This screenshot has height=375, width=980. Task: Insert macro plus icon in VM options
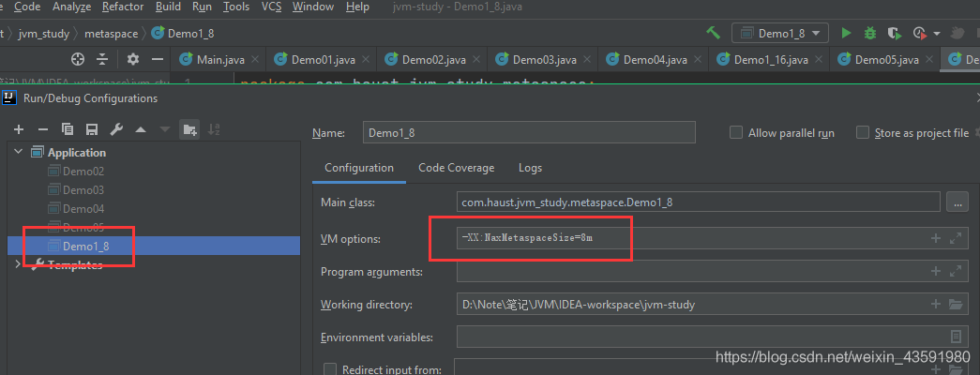(x=936, y=237)
